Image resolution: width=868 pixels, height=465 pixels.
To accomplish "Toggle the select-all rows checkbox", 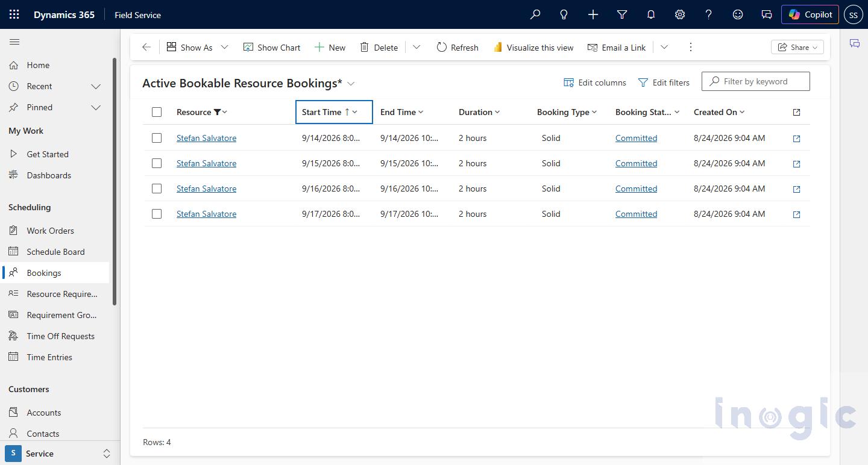I will (157, 112).
